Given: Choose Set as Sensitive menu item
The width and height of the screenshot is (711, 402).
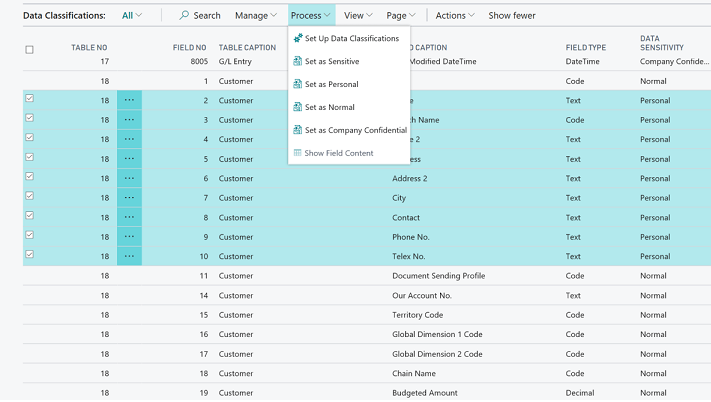Looking at the screenshot, I should (349, 61).
